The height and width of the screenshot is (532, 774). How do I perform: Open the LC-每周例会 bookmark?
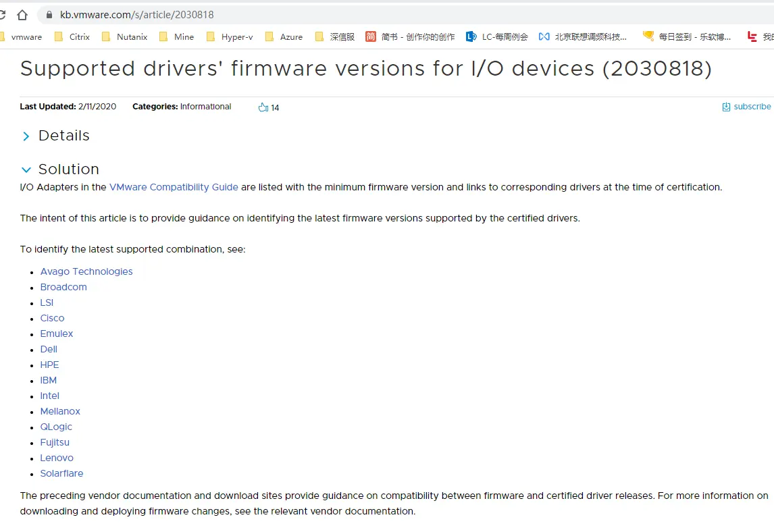pos(497,36)
